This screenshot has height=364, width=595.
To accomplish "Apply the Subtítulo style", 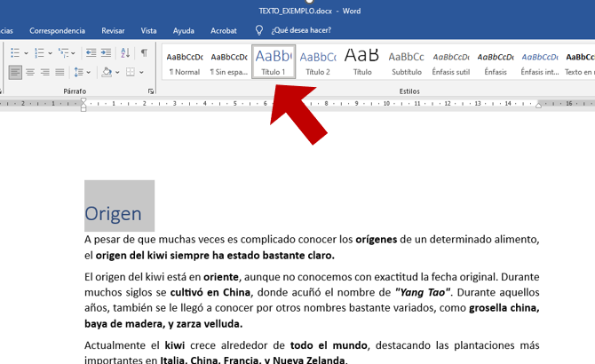I will pos(407,61).
